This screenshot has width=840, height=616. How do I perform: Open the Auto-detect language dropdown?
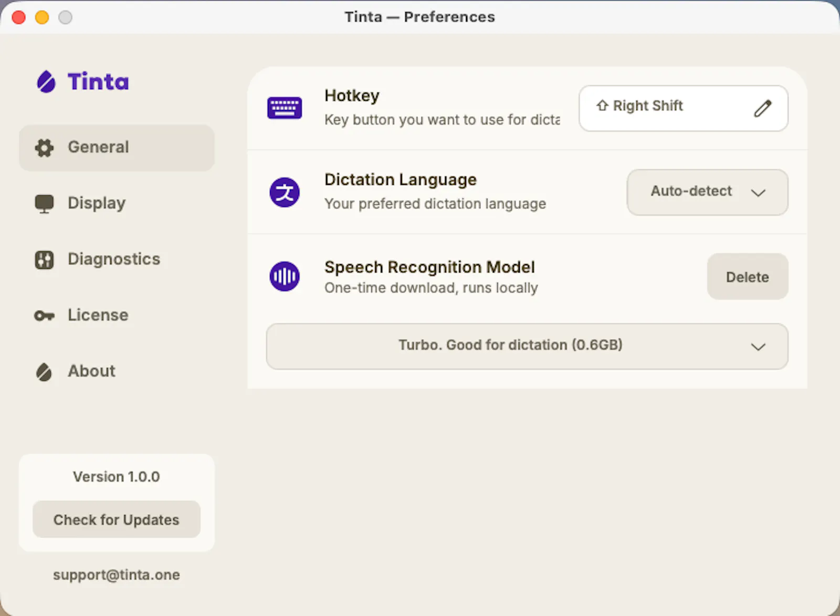pos(707,192)
